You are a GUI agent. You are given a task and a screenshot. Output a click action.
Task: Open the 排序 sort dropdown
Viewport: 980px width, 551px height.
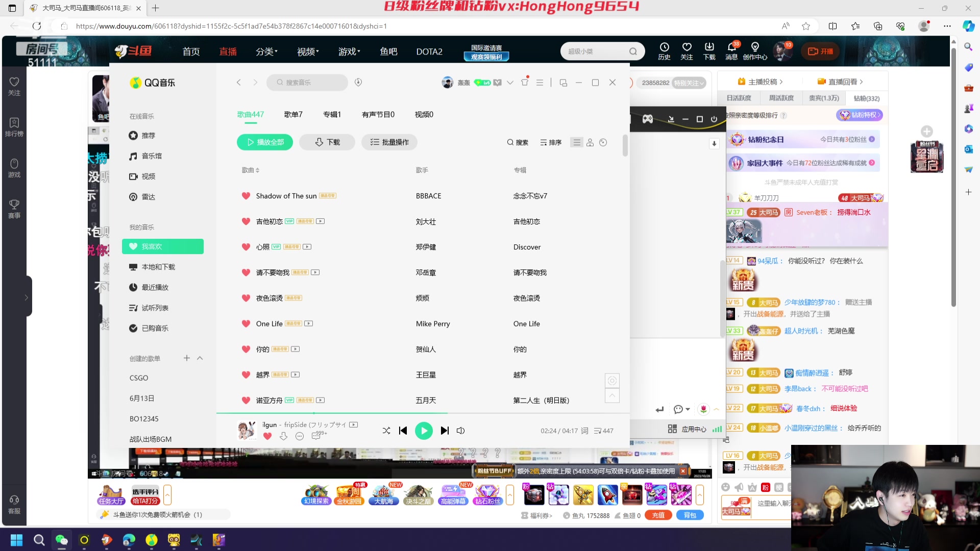[550, 142]
